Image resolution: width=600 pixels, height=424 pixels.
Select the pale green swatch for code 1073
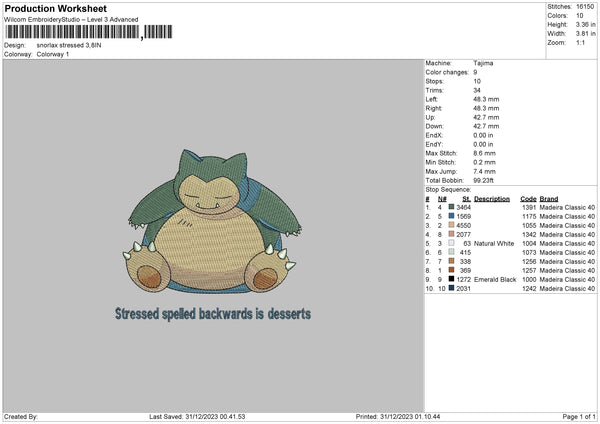coord(451,252)
